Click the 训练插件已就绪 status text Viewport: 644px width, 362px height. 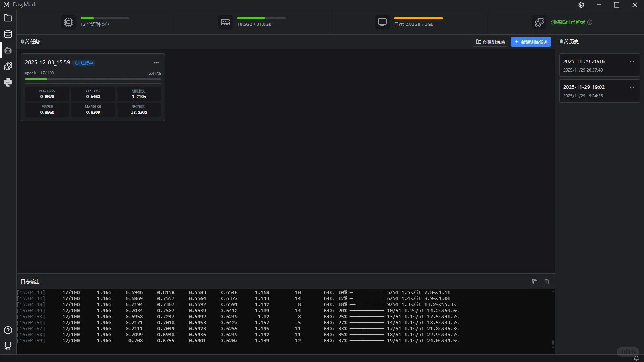568,22
